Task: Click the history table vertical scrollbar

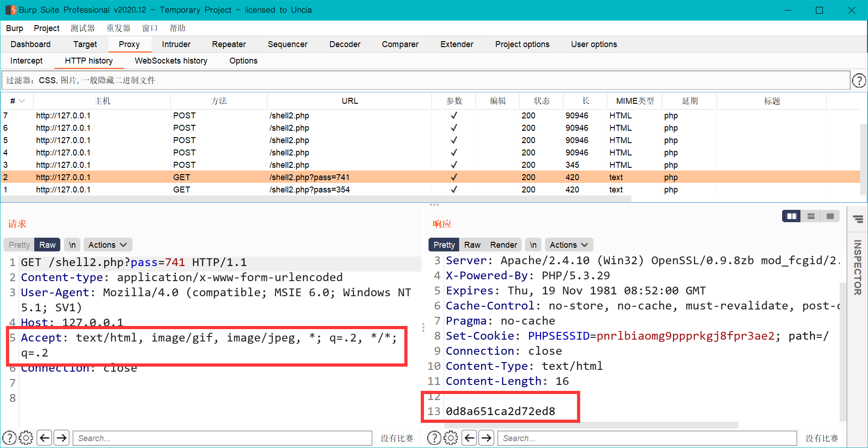Action: point(863,160)
